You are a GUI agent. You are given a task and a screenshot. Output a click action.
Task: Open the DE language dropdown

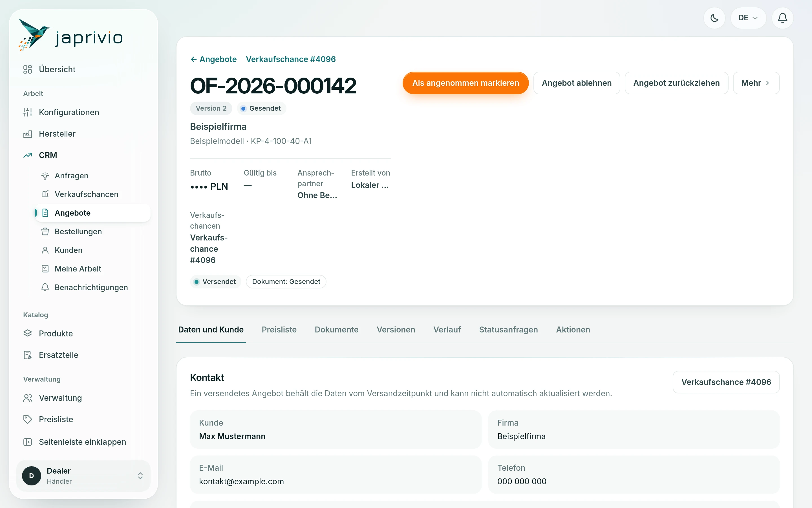[748, 18]
